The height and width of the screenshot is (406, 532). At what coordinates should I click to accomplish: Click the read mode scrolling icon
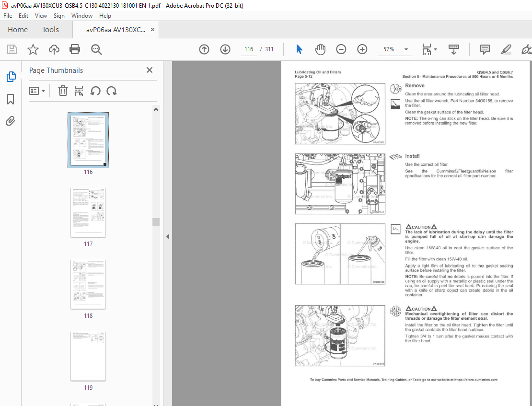coord(453,49)
